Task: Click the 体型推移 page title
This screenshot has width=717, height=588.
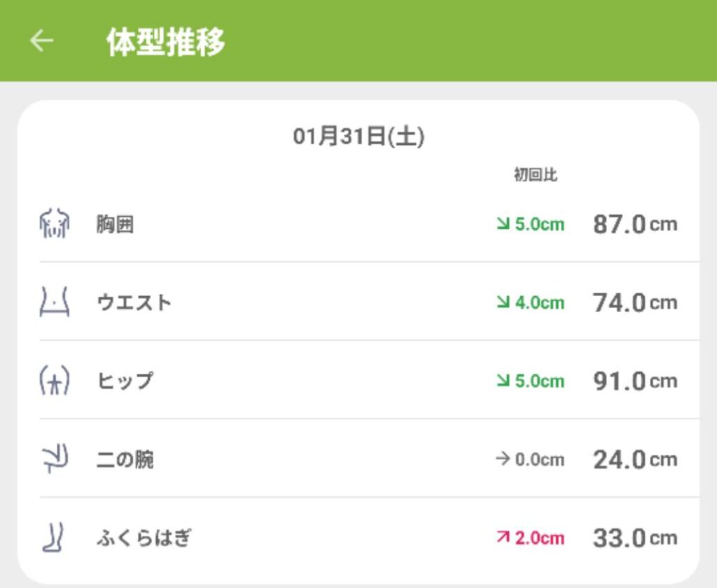Action: coord(166,42)
